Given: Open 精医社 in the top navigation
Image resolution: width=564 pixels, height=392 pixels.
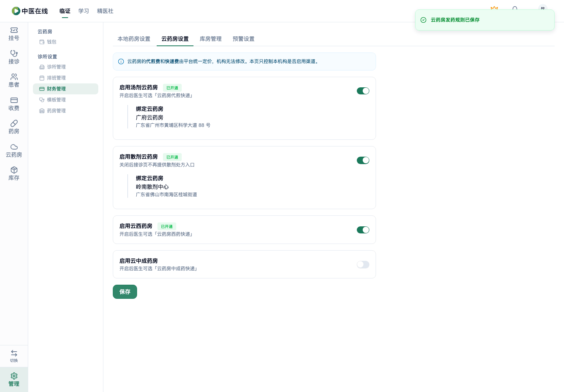Looking at the screenshot, I should coord(105,11).
